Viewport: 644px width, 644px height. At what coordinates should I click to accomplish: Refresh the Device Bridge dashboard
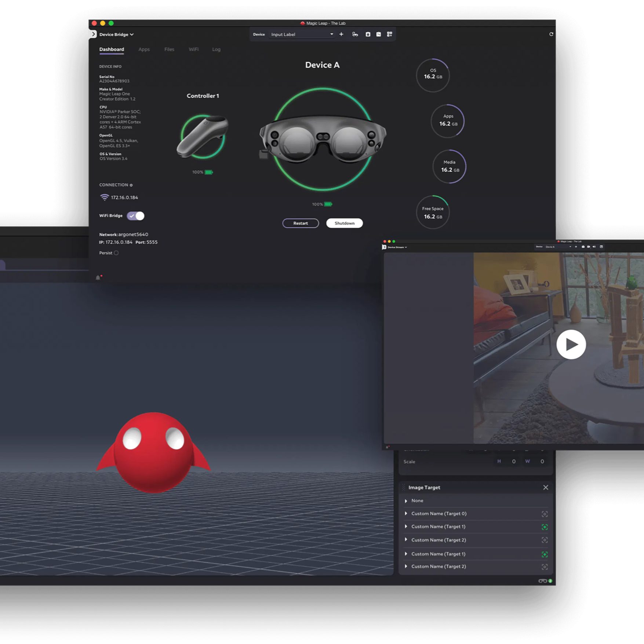pos(551,34)
